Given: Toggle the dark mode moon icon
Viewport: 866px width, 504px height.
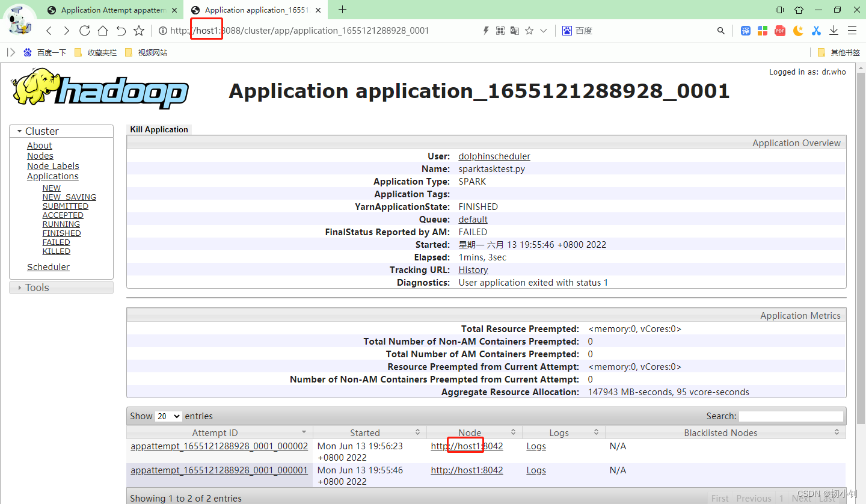Looking at the screenshot, I should 797,30.
